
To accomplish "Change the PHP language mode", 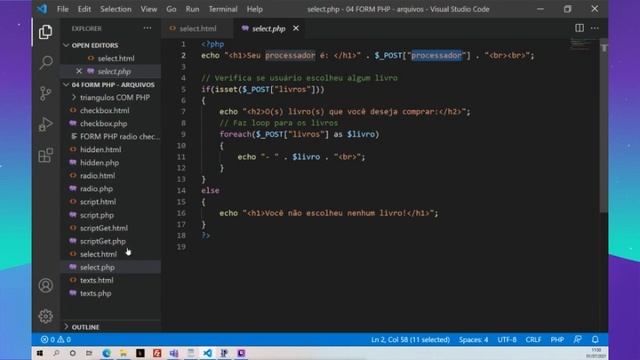I will [x=557, y=340].
